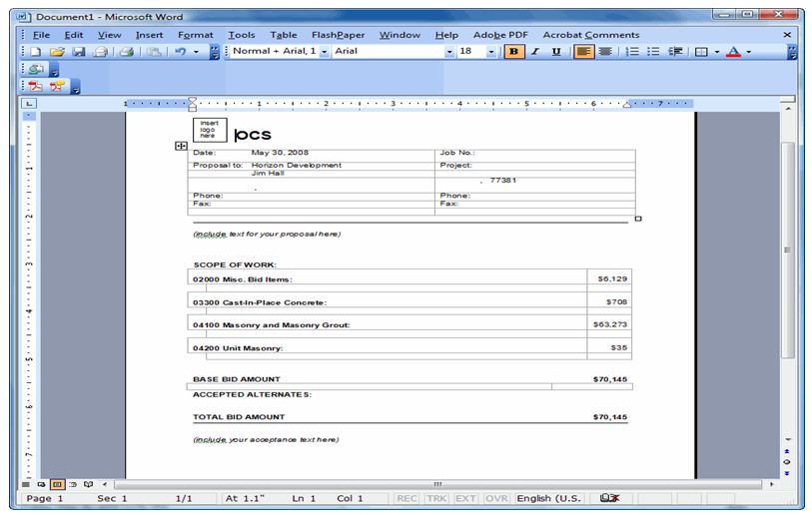The height and width of the screenshot is (515, 812).
Task: Click the 'Insert logo here' placeholder box
Action: point(209,129)
